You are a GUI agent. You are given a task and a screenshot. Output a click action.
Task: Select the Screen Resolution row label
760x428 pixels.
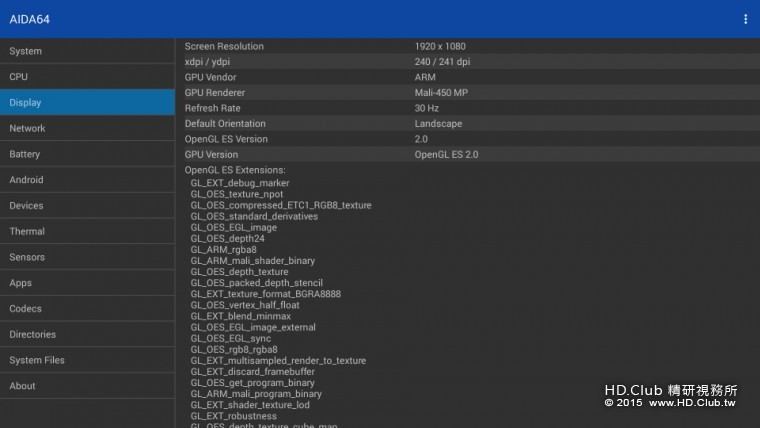(x=224, y=46)
